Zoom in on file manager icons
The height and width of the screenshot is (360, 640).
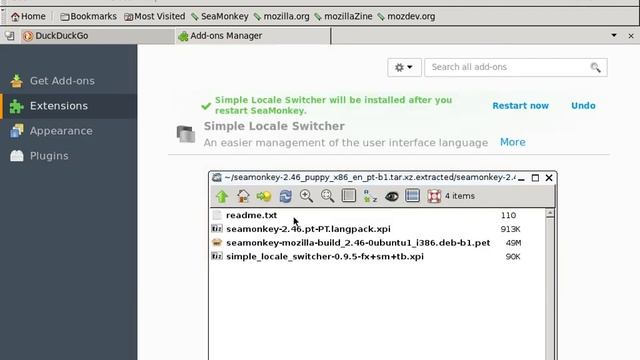pos(306,196)
